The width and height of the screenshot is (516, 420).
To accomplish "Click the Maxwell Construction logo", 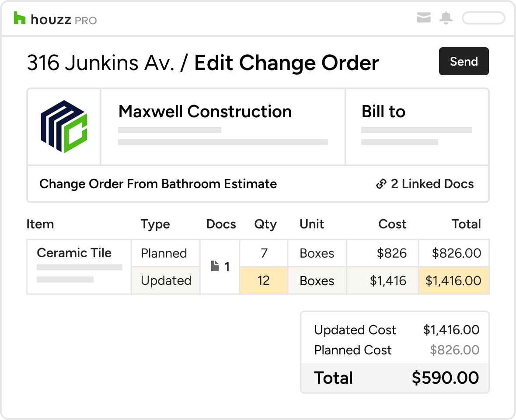I will click(64, 127).
